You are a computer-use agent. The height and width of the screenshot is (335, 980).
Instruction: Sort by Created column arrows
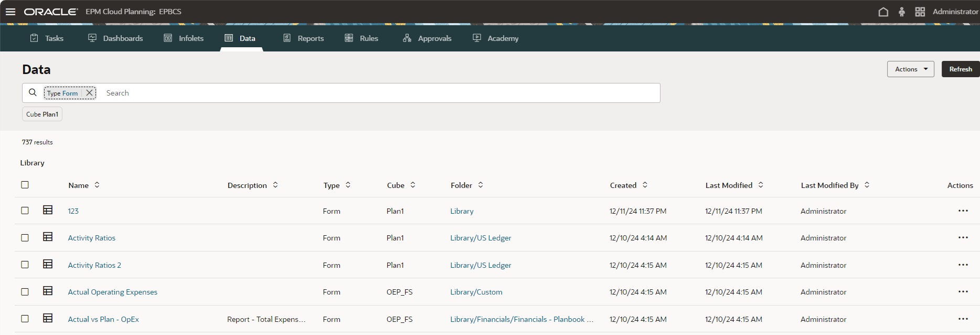pos(645,185)
